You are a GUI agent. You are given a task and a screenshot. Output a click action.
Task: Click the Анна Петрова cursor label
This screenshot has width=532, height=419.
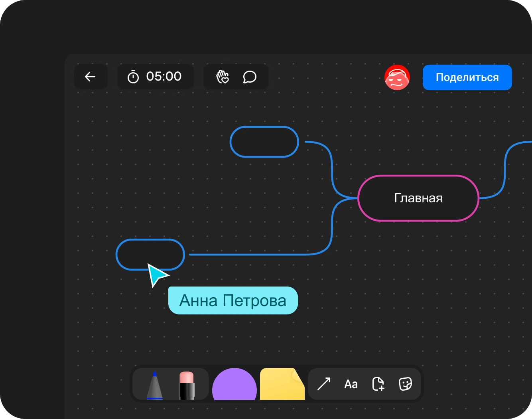(x=233, y=300)
